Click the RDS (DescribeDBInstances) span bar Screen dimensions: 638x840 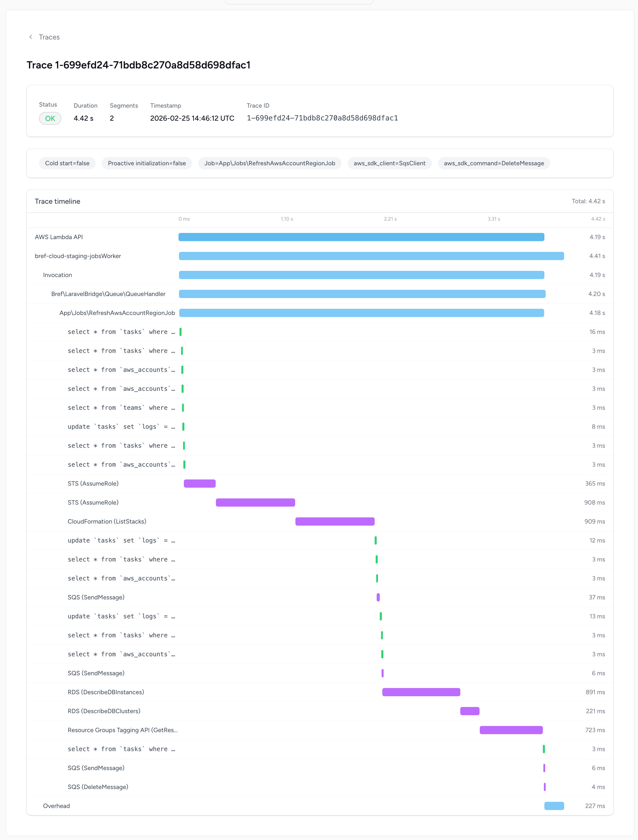pos(421,692)
